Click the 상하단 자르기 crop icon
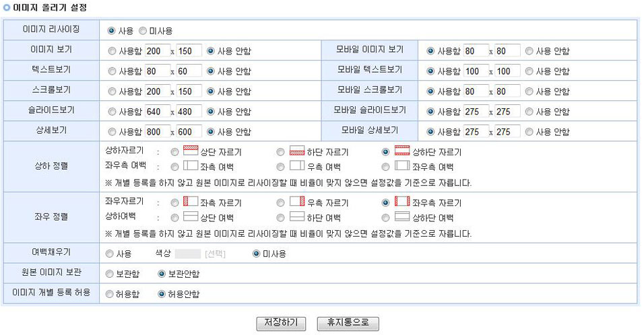644x335 pixels. [x=402, y=151]
